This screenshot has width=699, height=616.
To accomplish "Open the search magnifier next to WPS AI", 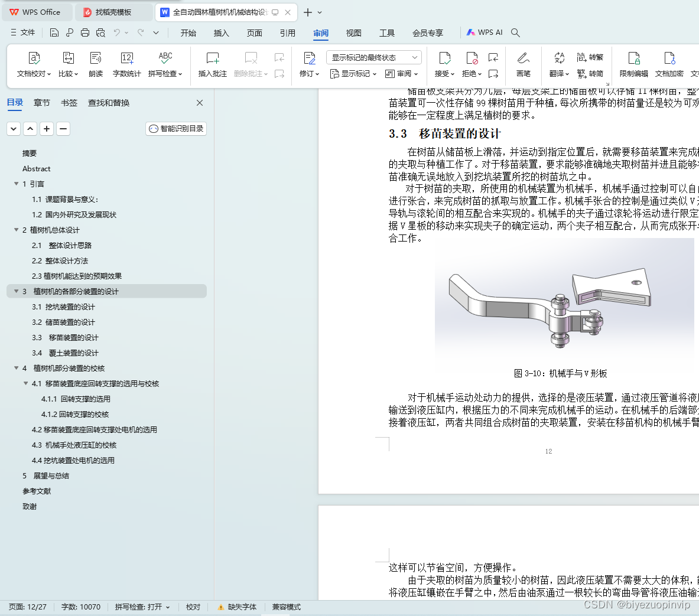I will (515, 32).
